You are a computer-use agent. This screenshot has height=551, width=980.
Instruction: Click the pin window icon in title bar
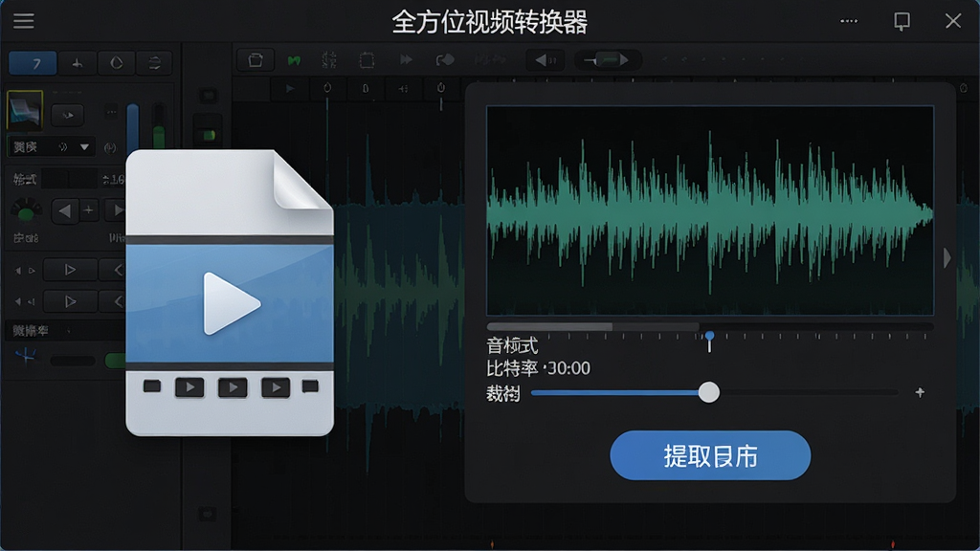[x=902, y=21]
